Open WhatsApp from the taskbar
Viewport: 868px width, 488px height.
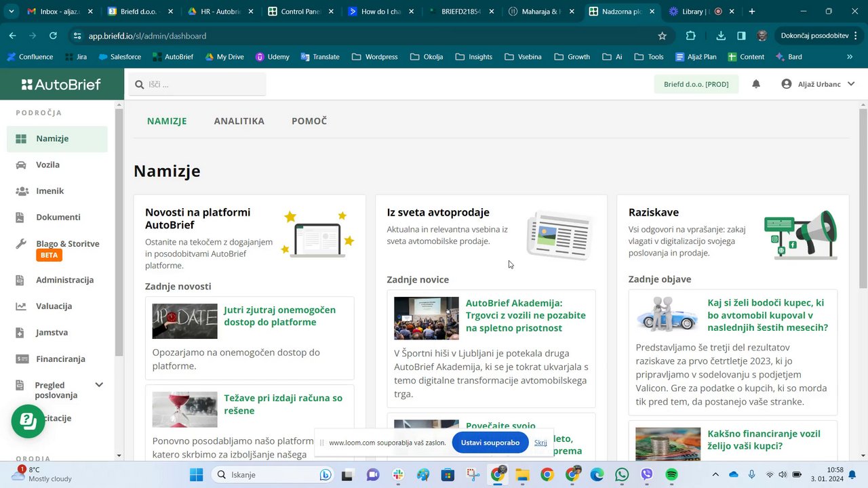click(622, 475)
